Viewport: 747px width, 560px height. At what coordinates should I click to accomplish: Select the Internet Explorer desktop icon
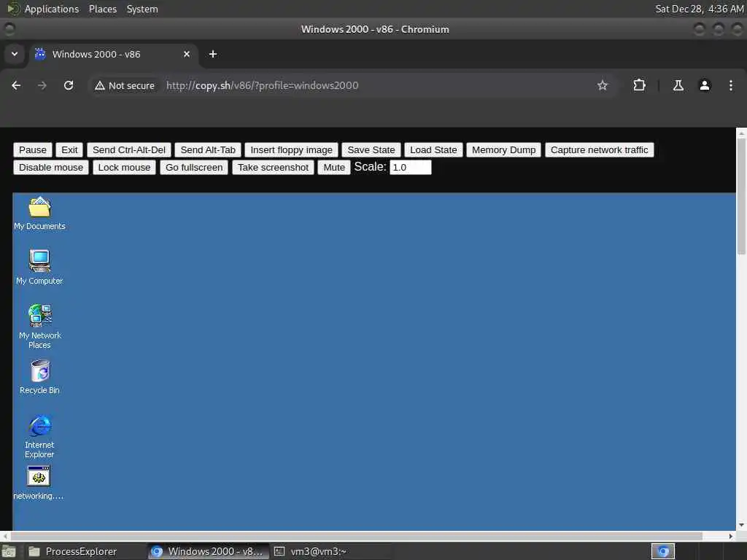[39, 436]
